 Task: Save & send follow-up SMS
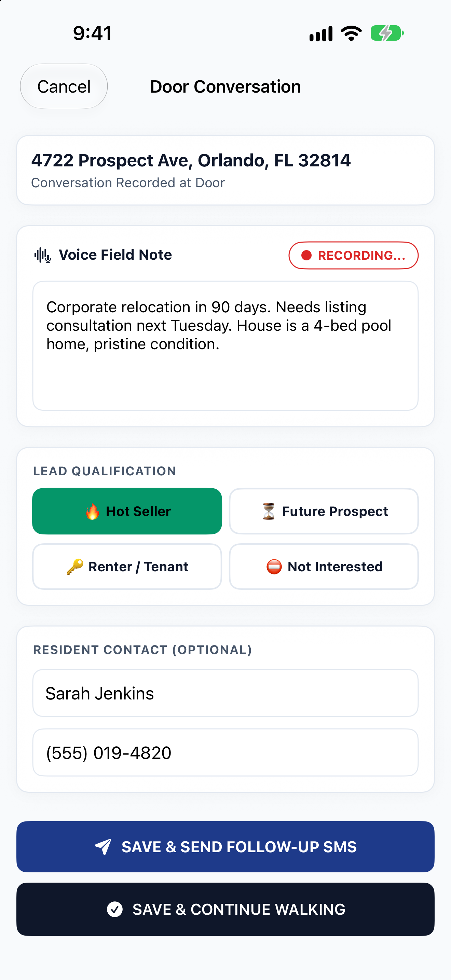coord(225,847)
